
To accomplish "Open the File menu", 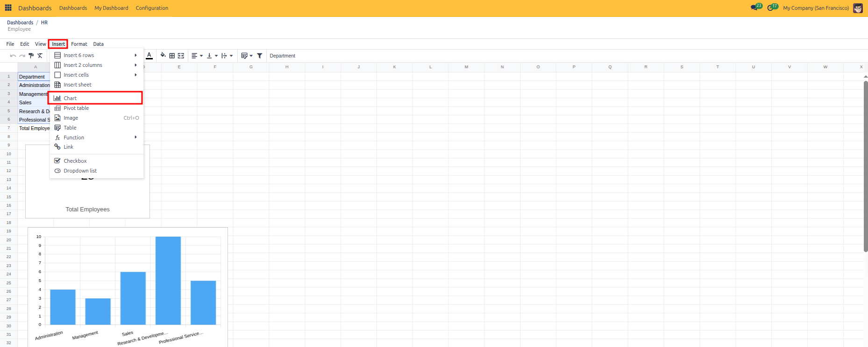I will pos(10,44).
